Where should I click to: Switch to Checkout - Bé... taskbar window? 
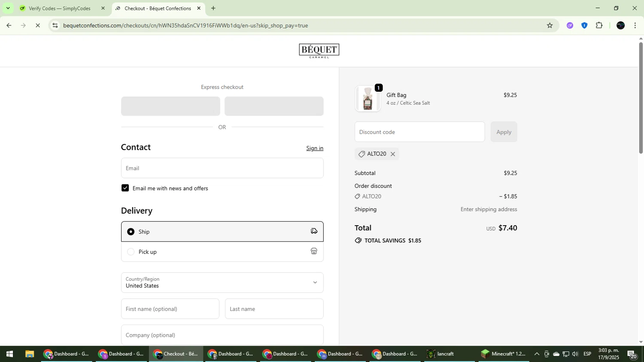pos(176,354)
